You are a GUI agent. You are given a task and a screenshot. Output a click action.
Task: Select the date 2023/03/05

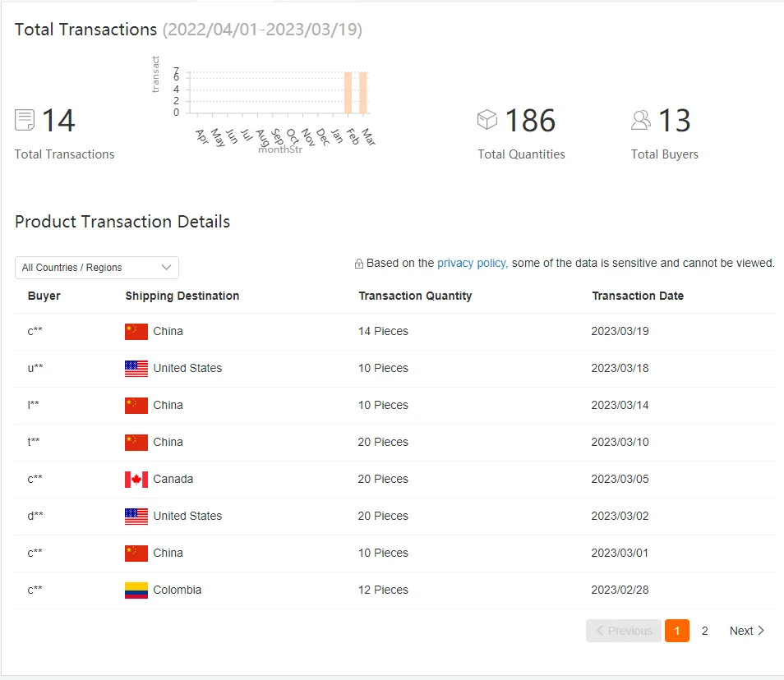coord(620,479)
